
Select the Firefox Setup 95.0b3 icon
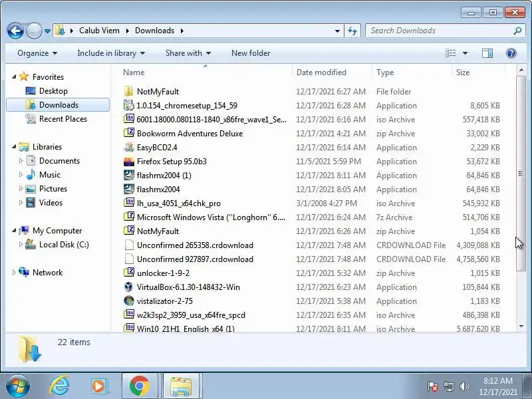pyautogui.click(x=128, y=161)
